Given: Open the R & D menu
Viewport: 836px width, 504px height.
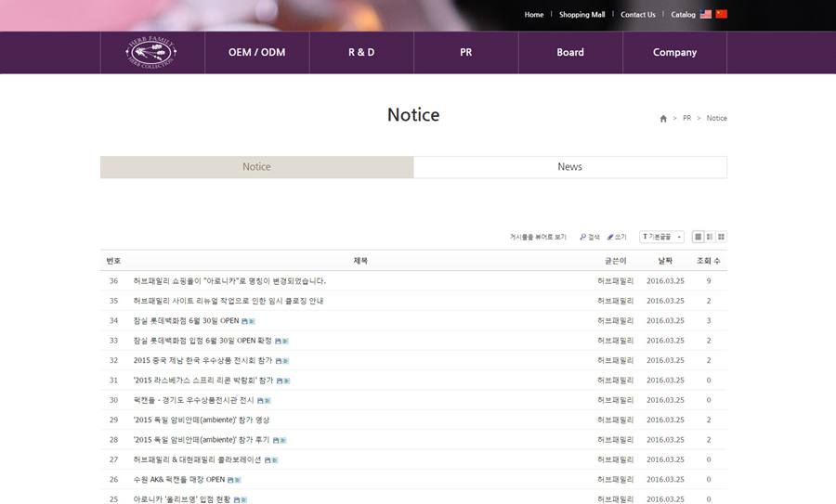Looking at the screenshot, I should tap(361, 52).
